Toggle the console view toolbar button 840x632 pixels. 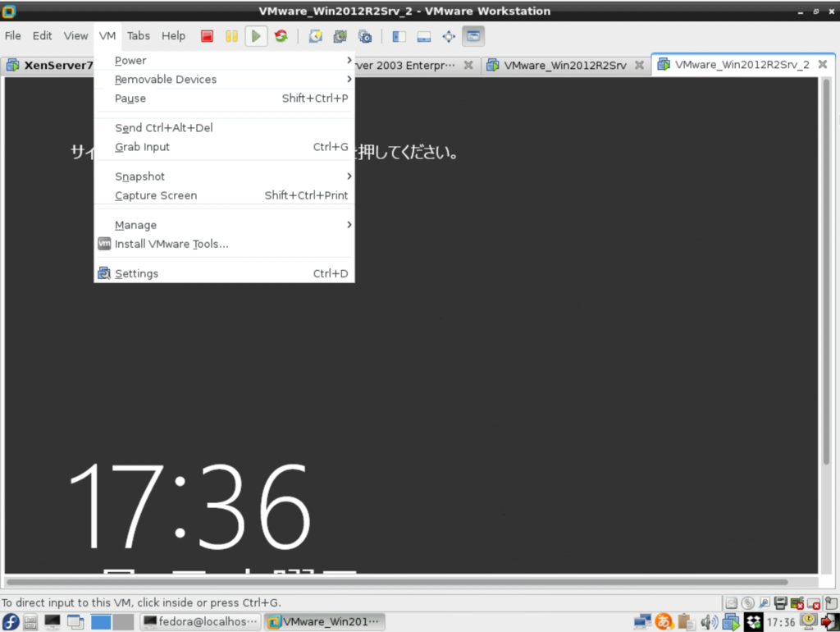click(473, 36)
